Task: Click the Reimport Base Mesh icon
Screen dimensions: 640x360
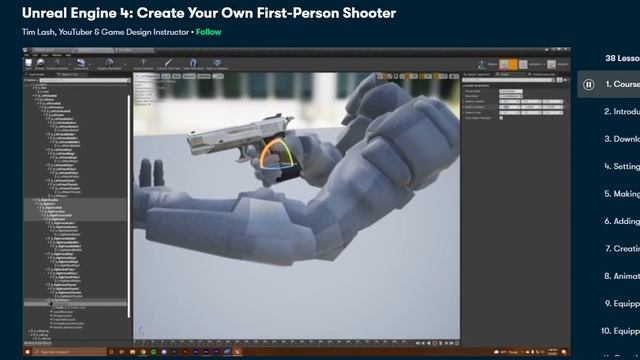Action: tap(109, 63)
